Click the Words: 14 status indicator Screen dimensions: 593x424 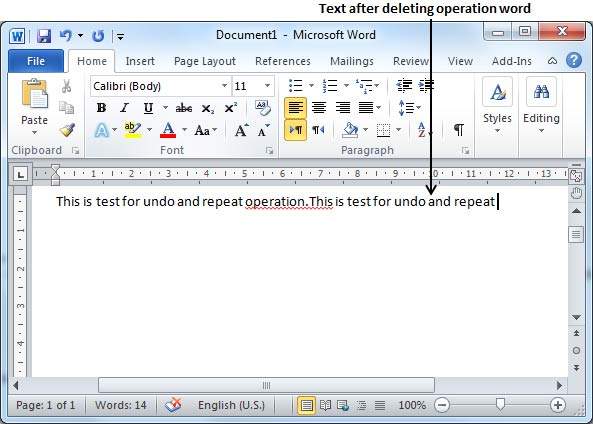pyautogui.click(x=121, y=405)
